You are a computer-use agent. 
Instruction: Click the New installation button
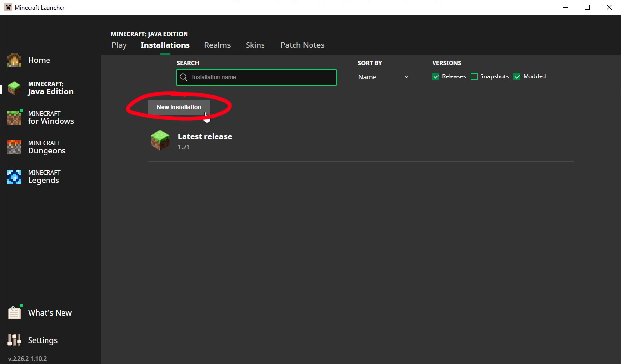[x=179, y=107]
